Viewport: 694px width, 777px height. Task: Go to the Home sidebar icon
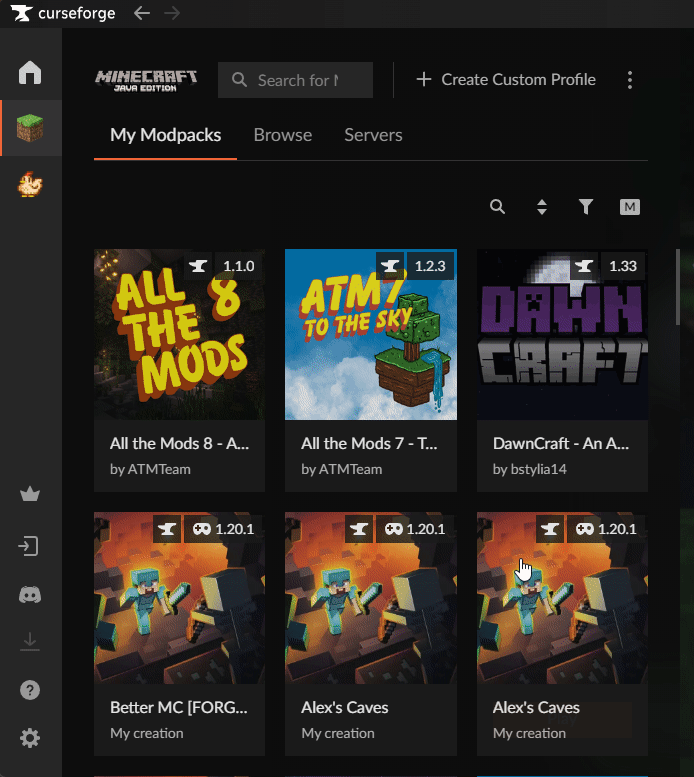(x=30, y=72)
